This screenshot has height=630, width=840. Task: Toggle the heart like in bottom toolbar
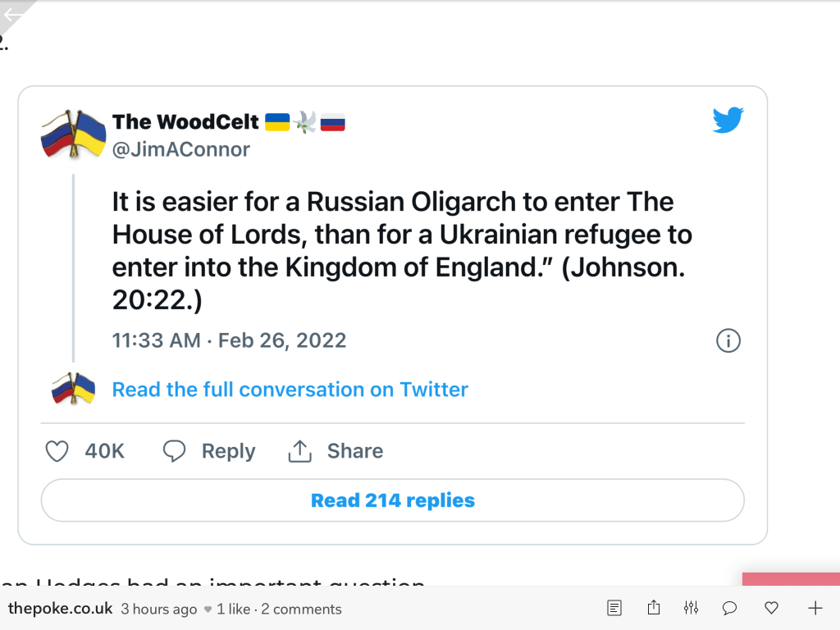pyautogui.click(x=771, y=608)
